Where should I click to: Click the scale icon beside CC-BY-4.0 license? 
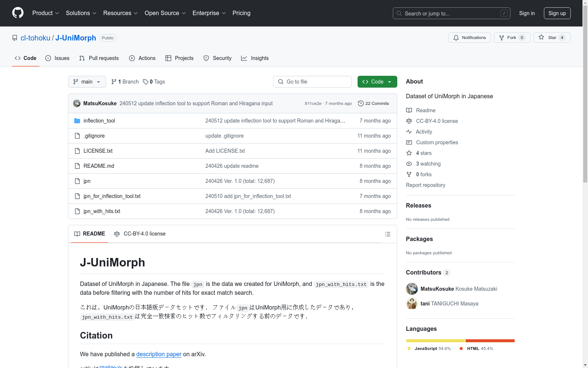[409, 121]
